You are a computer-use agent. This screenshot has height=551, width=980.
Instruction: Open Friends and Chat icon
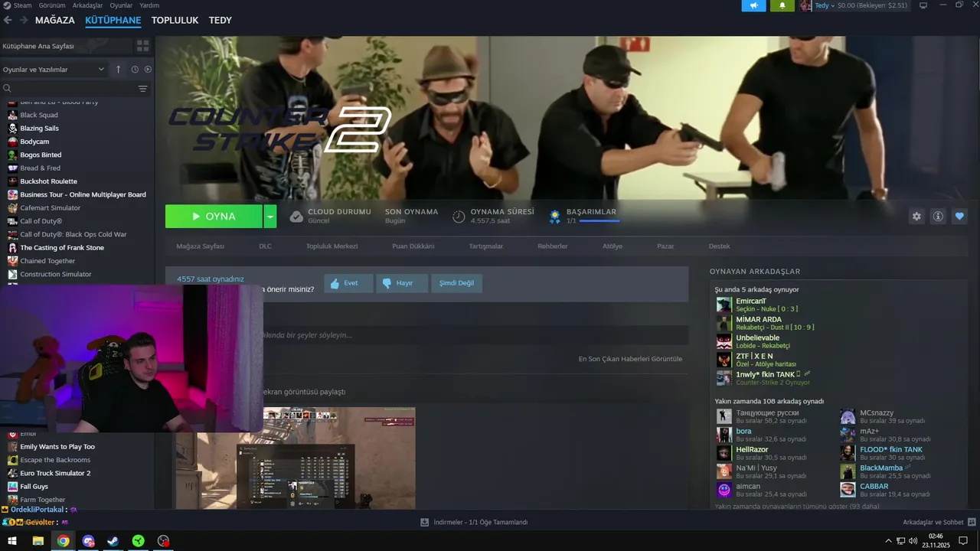[x=972, y=522]
